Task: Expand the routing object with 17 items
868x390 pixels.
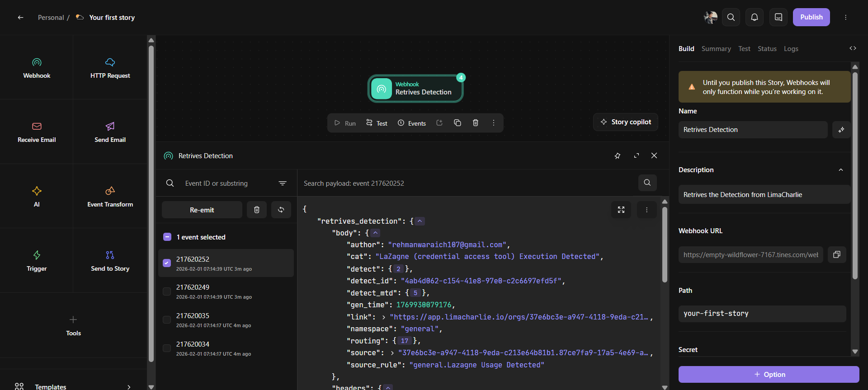Action: (x=404, y=341)
